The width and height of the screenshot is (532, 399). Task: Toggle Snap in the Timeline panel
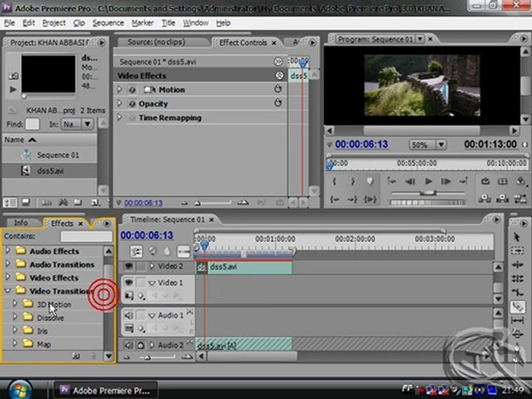(136, 252)
